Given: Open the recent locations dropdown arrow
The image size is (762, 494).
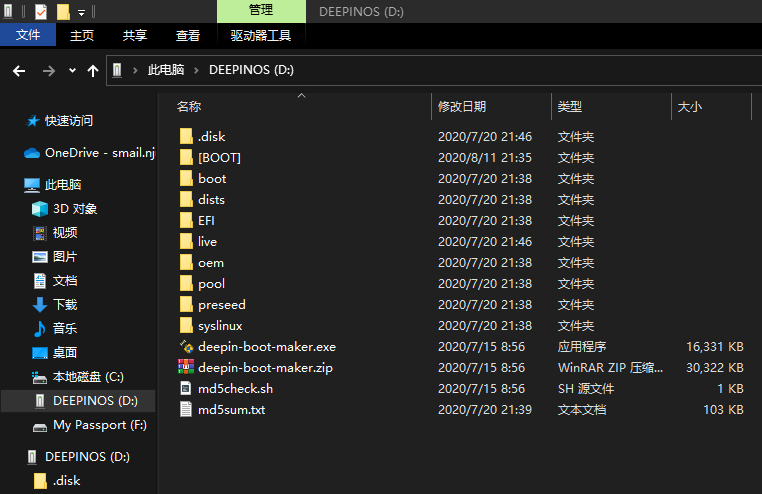Looking at the screenshot, I should click(x=72, y=71).
